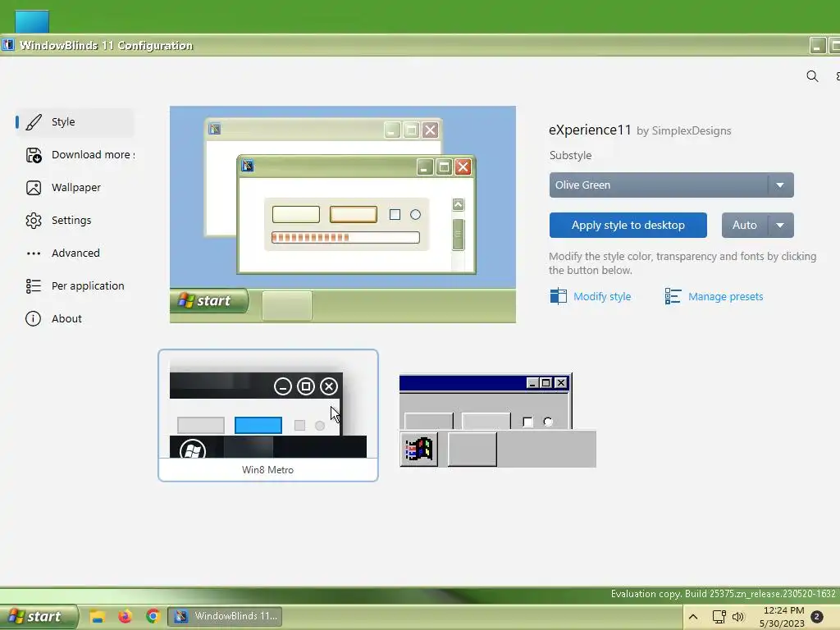Click the arrow on the substyle combo box
The height and width of the screenshot is (630, 840).
coord(781,185)
